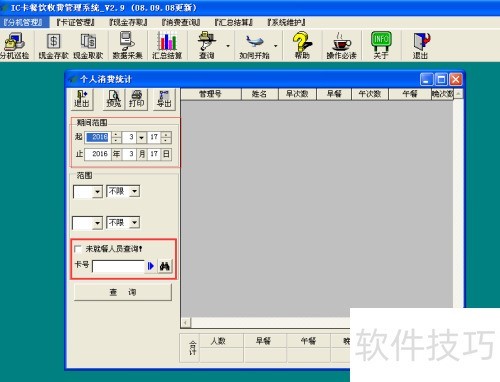This screenshot has height=382, width=500.
Task: Open 操作必读 coffee cup icon
Action: pyautogui.click(x=341, y=46)
